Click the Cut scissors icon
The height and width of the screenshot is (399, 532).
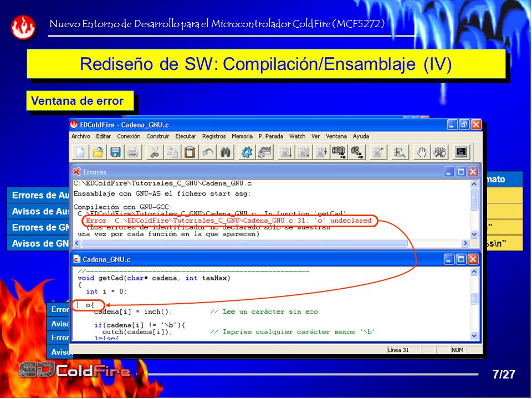tap(155, 152)
